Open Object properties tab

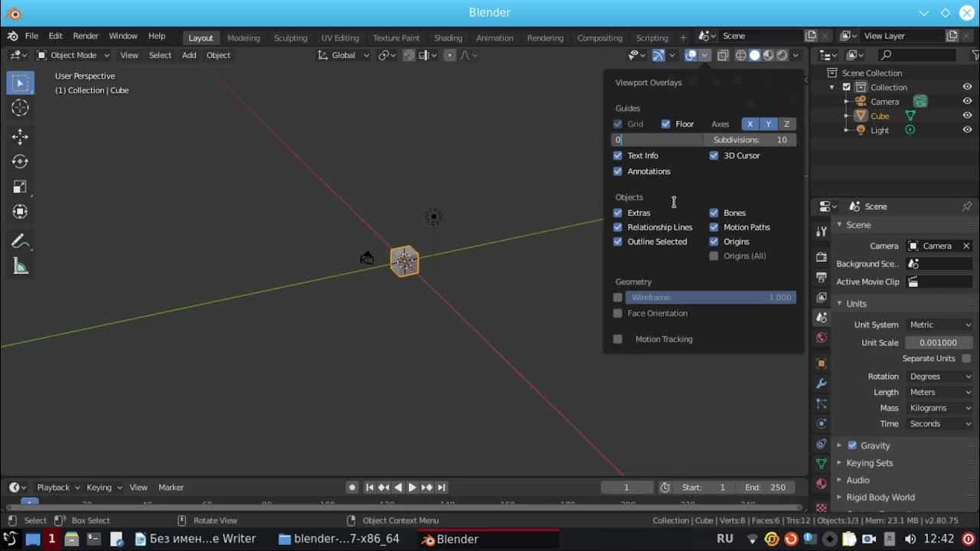click(822, 364)
